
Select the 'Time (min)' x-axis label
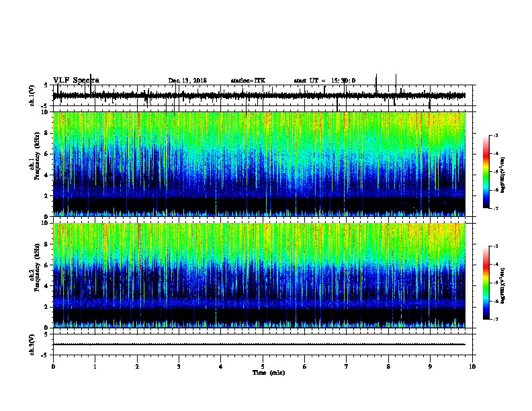pyautogui.click(x=269, y=373)
